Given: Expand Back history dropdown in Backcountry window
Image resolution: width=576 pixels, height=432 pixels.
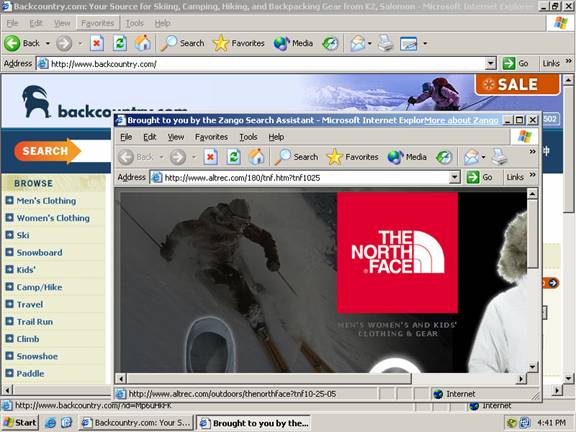Looking at the screenshot, I should [48, 43].
